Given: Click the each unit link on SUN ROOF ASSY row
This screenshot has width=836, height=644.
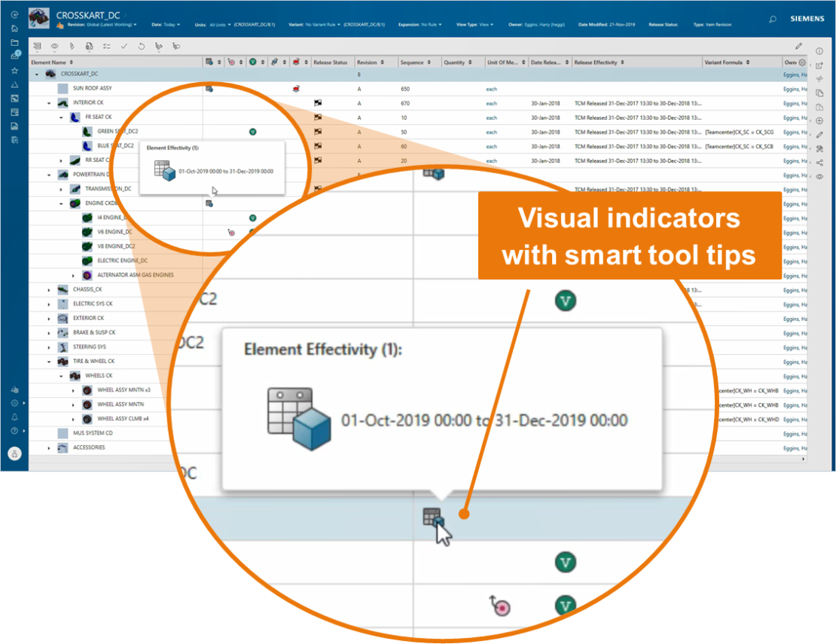Looking at the screenshot, I should tap(491, 89).
